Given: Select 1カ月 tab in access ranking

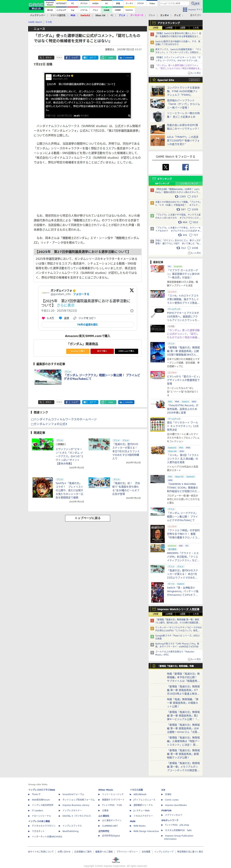Looking at the screenshot, I should (x=196, y=28).
